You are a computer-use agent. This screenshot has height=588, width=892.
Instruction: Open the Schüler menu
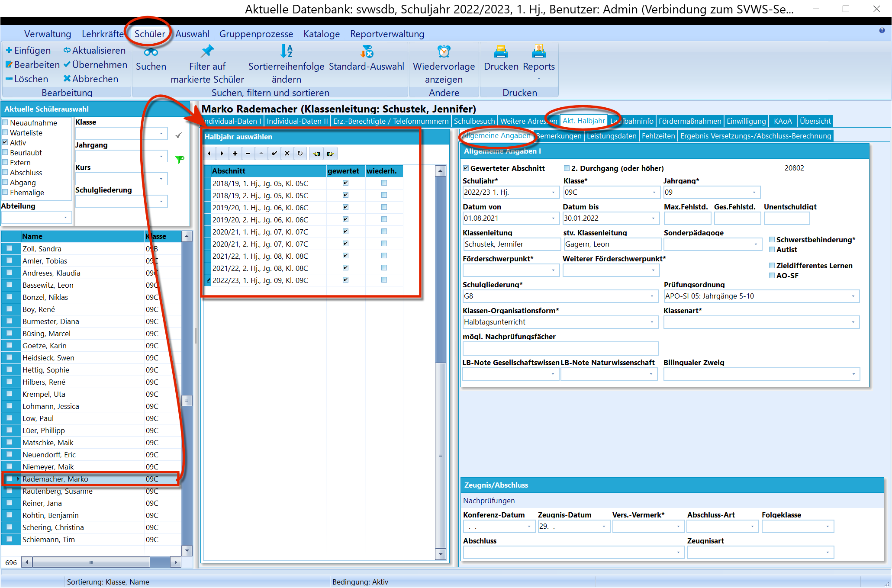(x=150, y=34)
